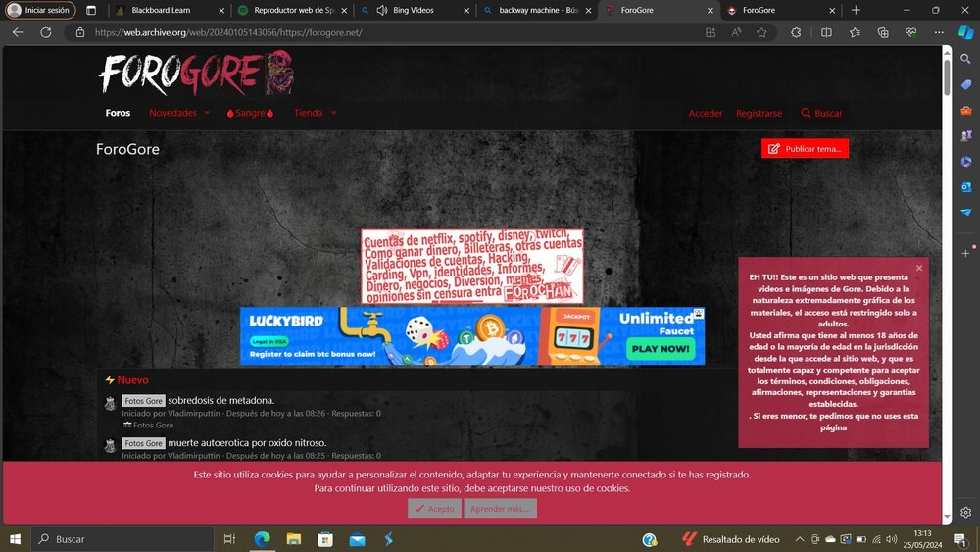Open sidebar settings gear icon
Viewport: 980px width, 552px height.
click(x=965, y=512)
